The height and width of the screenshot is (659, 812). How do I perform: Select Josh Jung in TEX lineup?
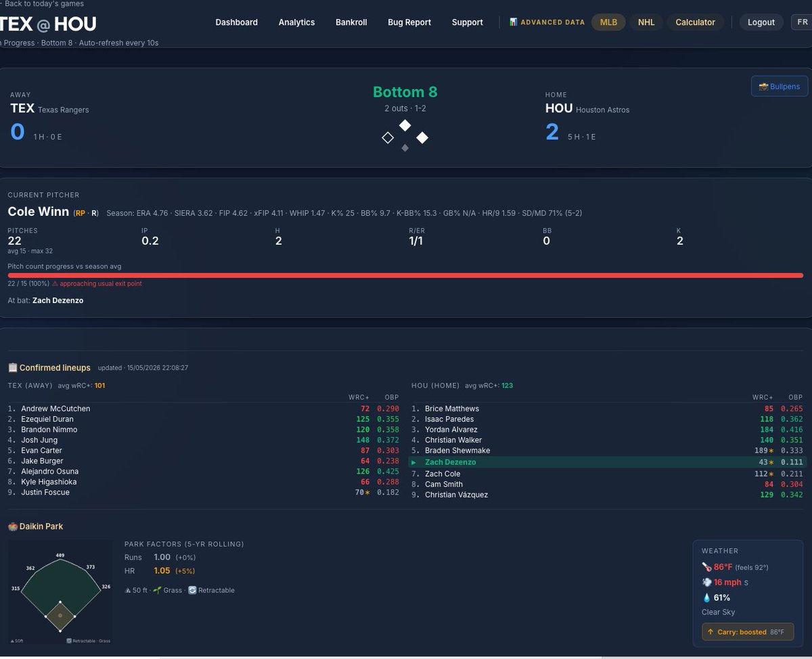(39, 440)
